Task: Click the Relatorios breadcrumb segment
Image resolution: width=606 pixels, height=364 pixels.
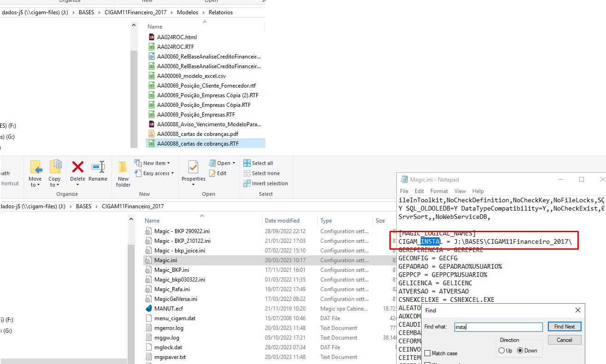Action: (221, 12)
